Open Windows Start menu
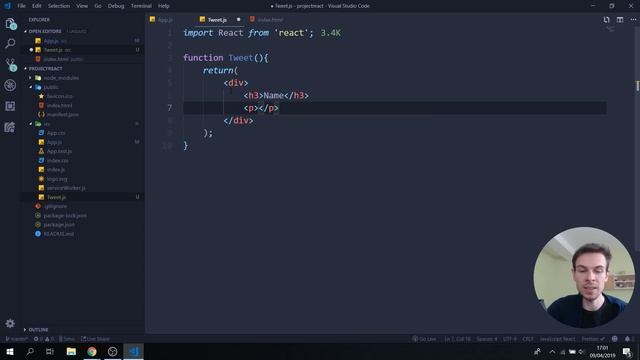Screen dimensions: 640x360 10,351
